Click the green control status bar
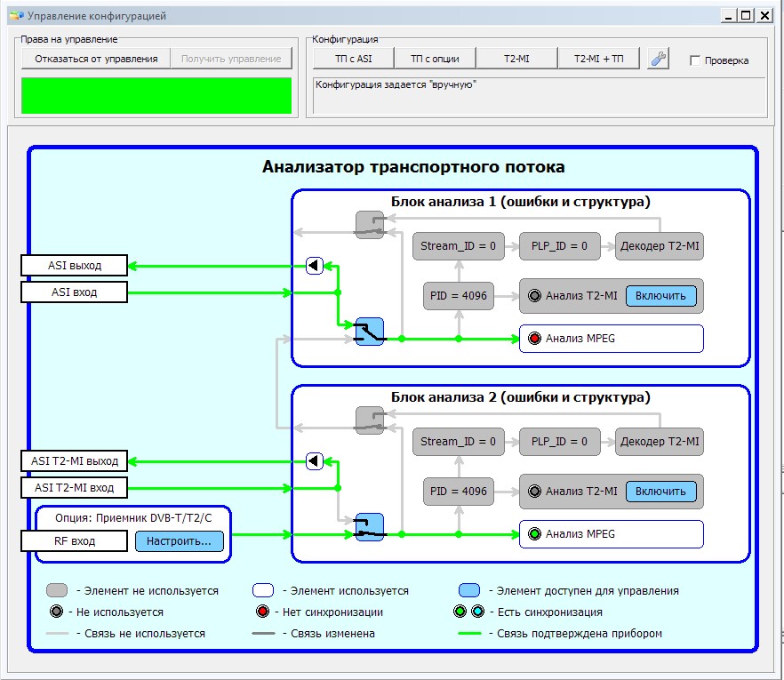This screenshot has height=680, width=784. pyautogui.click(x=156, y=95)
